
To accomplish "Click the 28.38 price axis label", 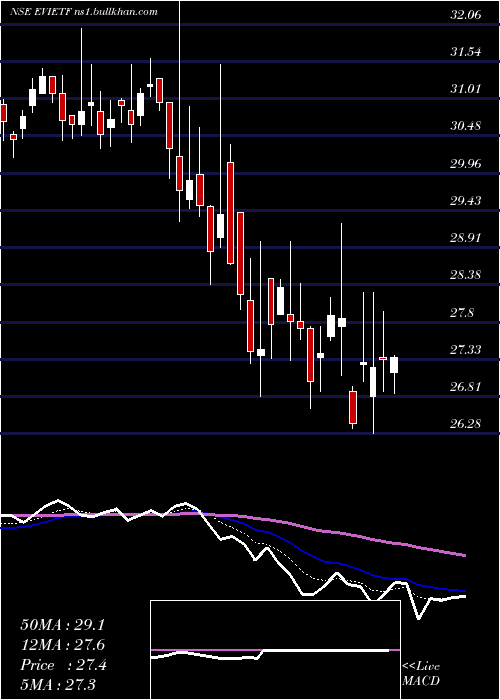I will coord(466,275).
